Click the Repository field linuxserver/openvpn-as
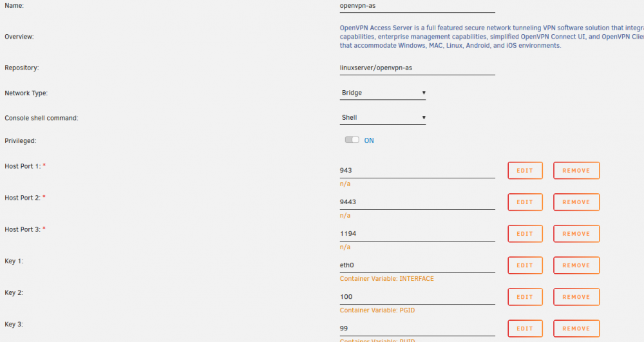Screen dimensions: 644x342 [x=417, y=68]
